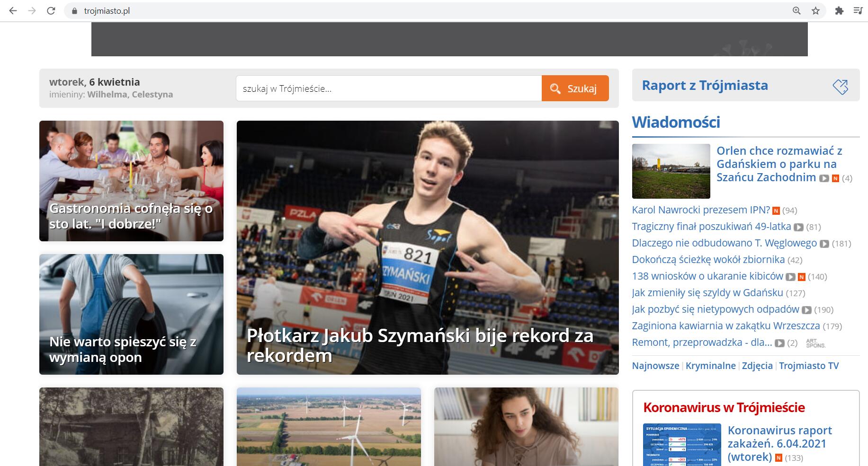Click the video icon beside Tragiczny finał headline
Image resolution: width=868 pixels, height=466 pixels.
(798, 227)
